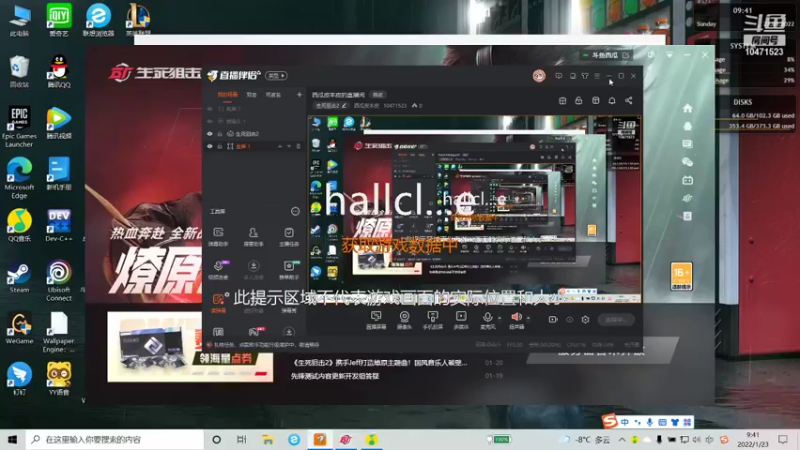This screenshot has height=450, width=800.
Task: Click 斗鱼西瓜 account label in launcher
Action: (606, 55)
